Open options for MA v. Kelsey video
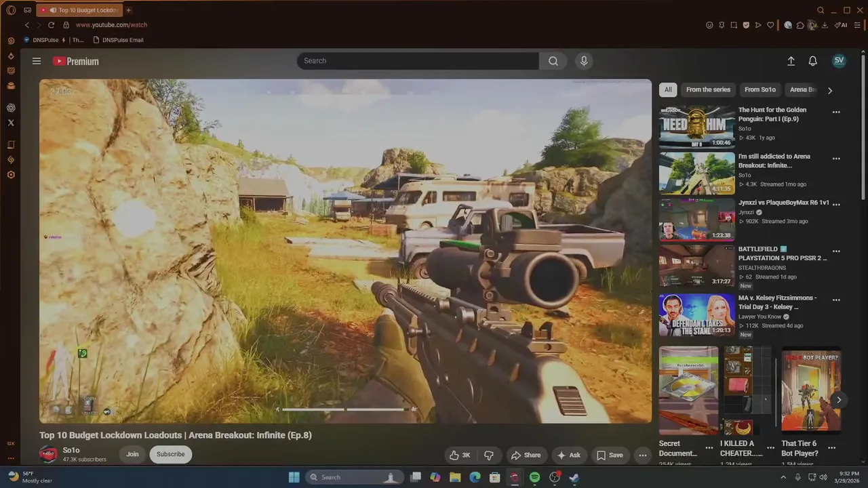This screenshot has width=868, height=488. coord(836,300)
